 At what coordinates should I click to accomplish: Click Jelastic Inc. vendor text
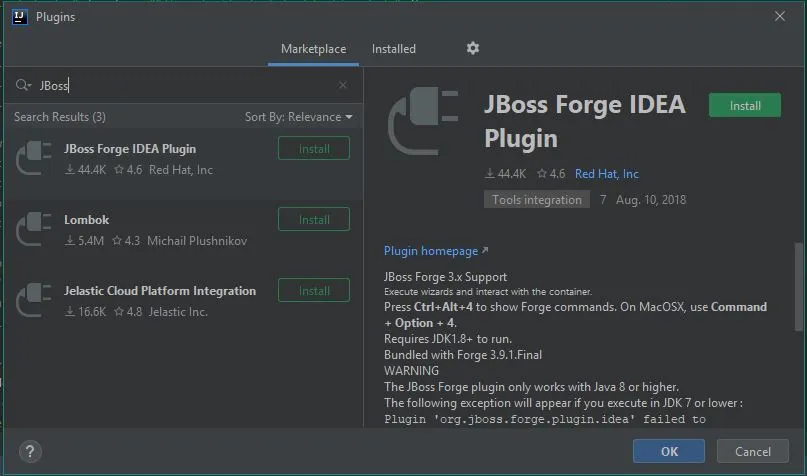(x=178, y=312)
